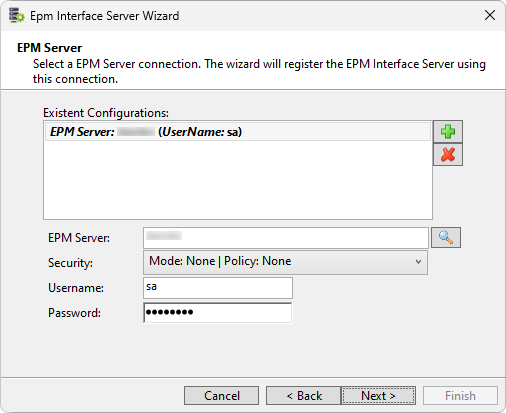The height and width of the screenshot is (413, 506).
Task: Select the EPM Server (UserName: sa) entry
Action: (238, 132)
